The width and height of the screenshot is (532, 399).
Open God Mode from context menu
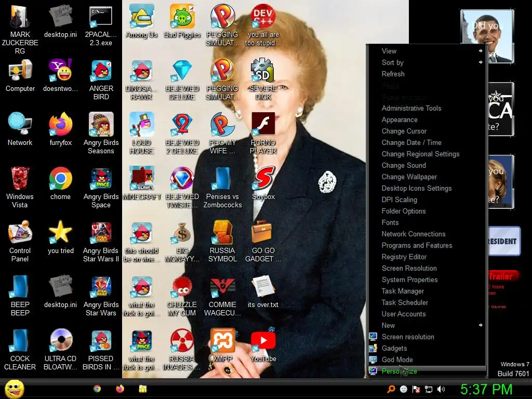coord(427,360)
